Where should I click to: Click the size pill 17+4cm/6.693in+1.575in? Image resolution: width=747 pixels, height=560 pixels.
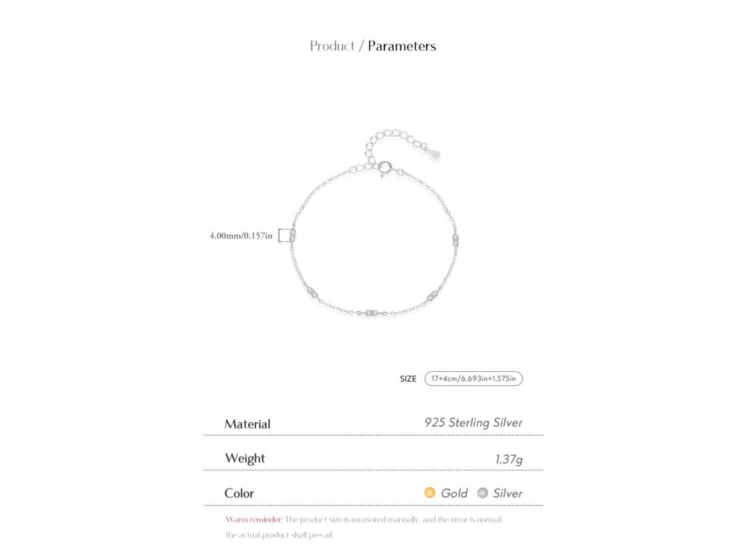point(473,378)
